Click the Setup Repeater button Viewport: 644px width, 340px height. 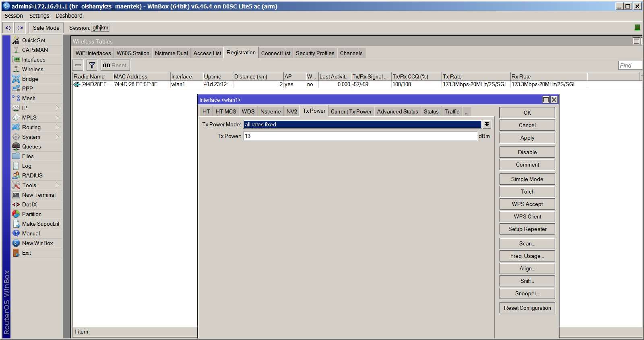click(x=527, y=229)
